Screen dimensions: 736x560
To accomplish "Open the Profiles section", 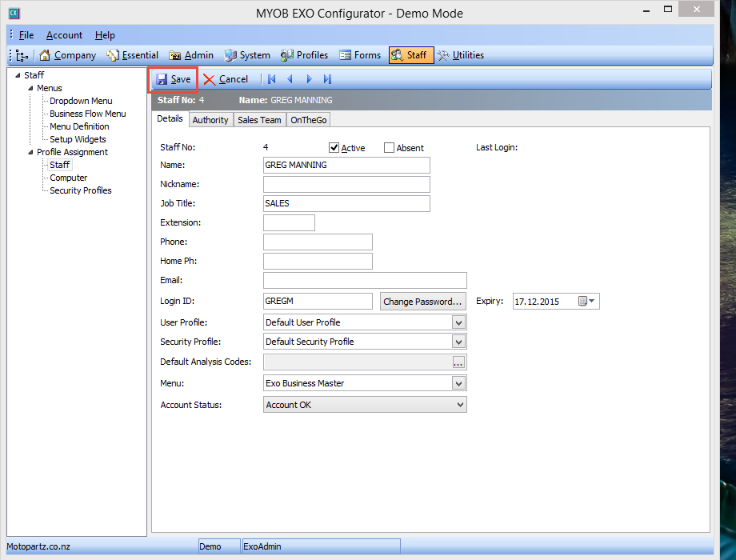I will coord(305,55).
